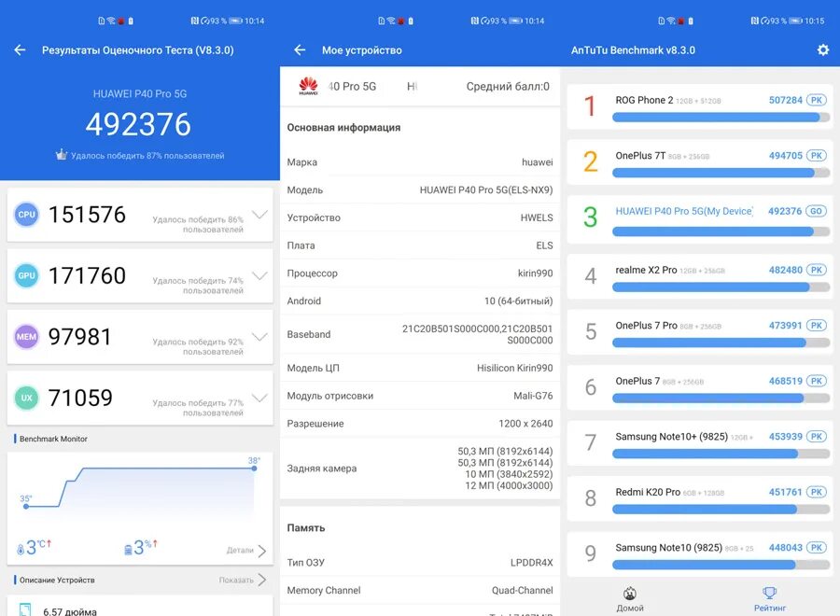Screen dimensions: 840x616
Task: Tap the GPU score badge icon
Action: [26, 275]
